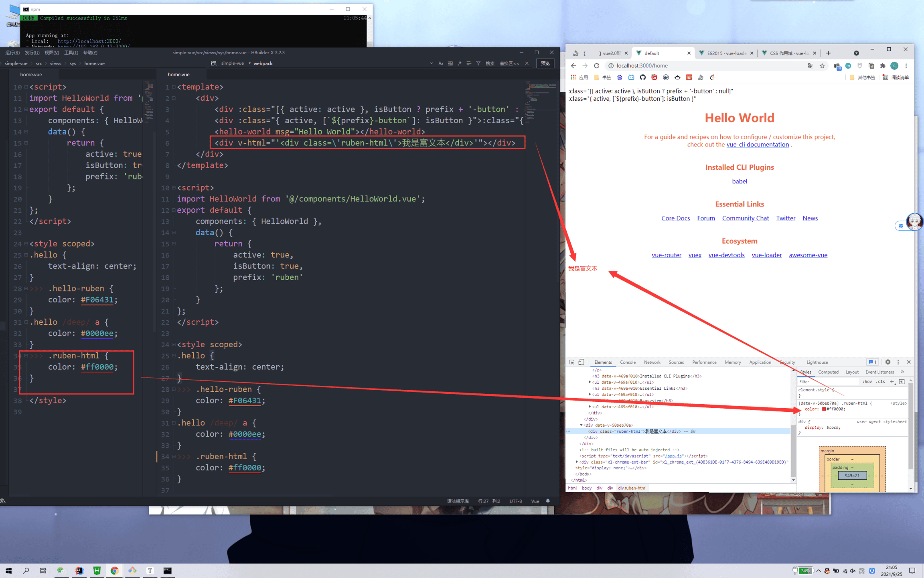Viewport: 924px width, 578px height.
Task: Toggle the Aa case-sensitive search option
Action: point(441,63)
